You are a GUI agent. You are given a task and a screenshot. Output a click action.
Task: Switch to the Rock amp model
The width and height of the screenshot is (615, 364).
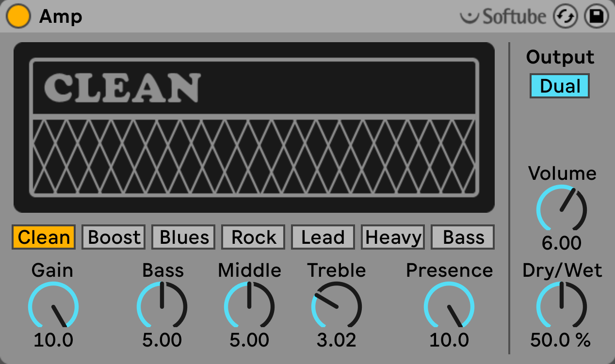tap(254, 237)
